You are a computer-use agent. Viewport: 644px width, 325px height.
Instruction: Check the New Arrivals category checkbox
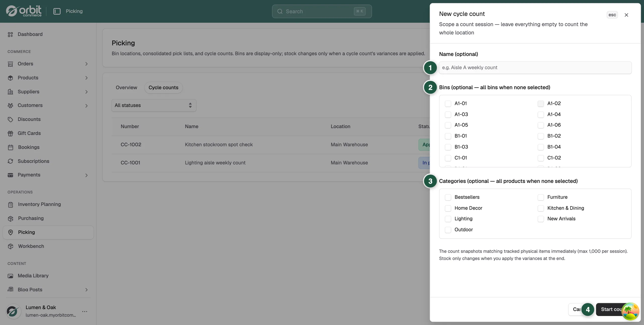[x=541, y=219]
